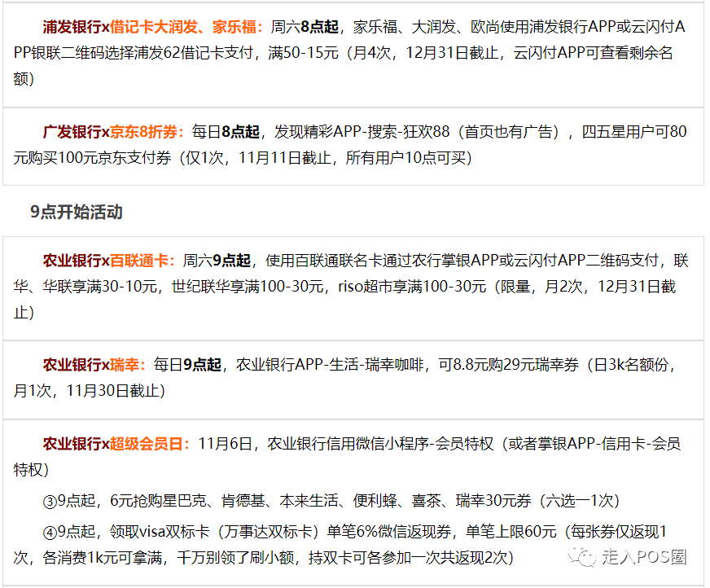Click the bold text 每日8点起
This screenshot has width=710, height=588.
(x=226, y=132)
